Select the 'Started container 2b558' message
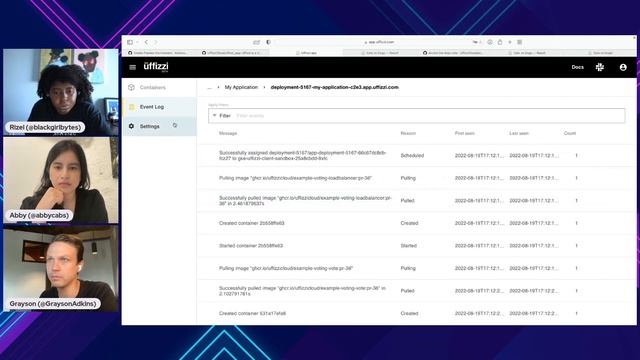The width and height of the screenshot is (640, 360). (251, 246)
